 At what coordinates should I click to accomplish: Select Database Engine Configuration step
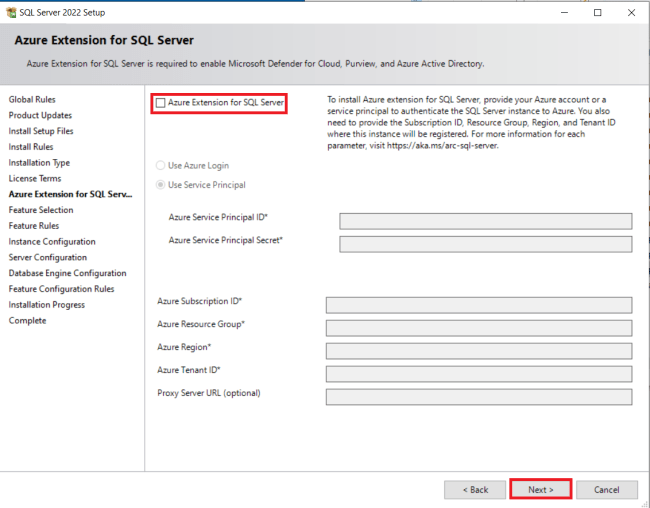67,273
